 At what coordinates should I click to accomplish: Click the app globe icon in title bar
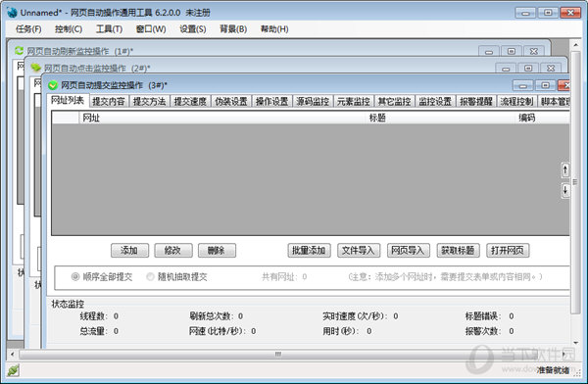point(12,13)
